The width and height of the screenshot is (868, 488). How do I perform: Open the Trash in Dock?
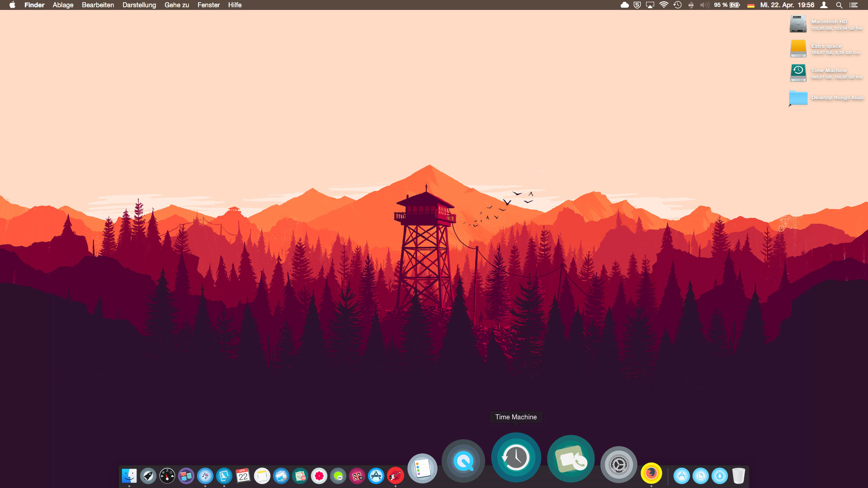(x=739, y=475)
